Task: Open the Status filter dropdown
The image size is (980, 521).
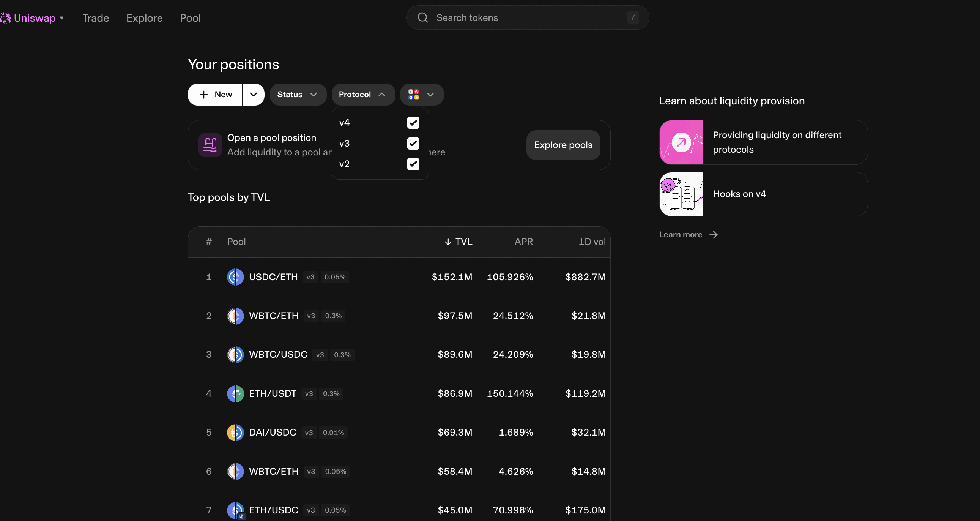Action: pyautogui.click(x=298, y=95)
